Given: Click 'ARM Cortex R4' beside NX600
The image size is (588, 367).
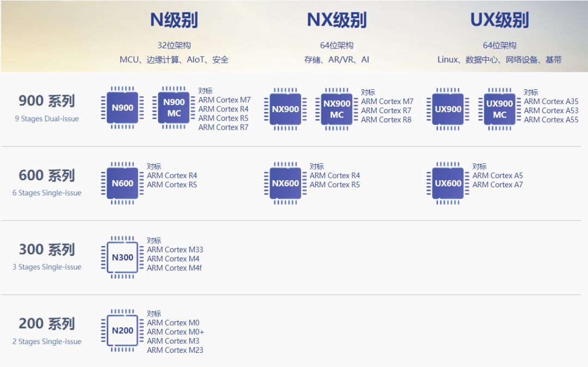Looking at the screenshot, I should pyautogui.click(x=335, y=176).
